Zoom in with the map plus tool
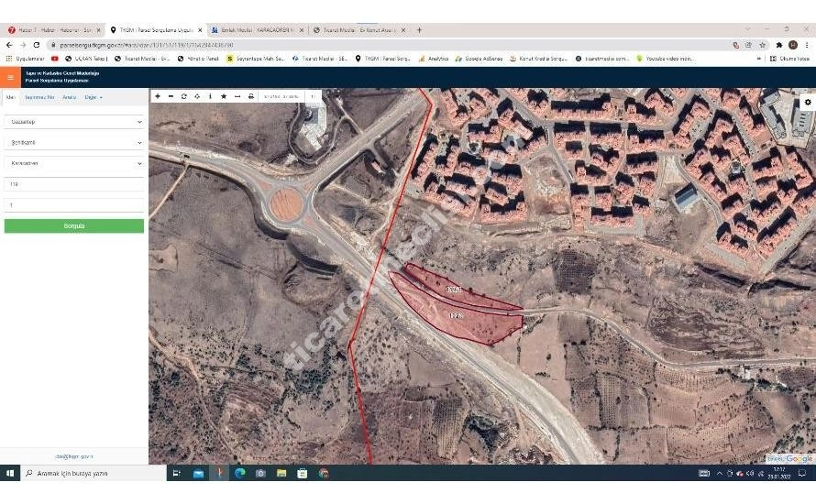Screen dimensions: 816x504 pos(158,96)
